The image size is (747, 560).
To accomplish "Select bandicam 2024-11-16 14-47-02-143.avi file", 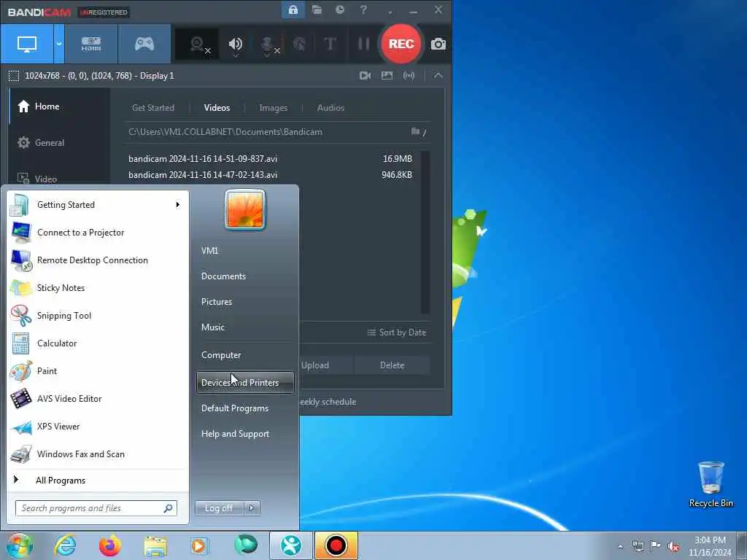I will click(270, 175).
